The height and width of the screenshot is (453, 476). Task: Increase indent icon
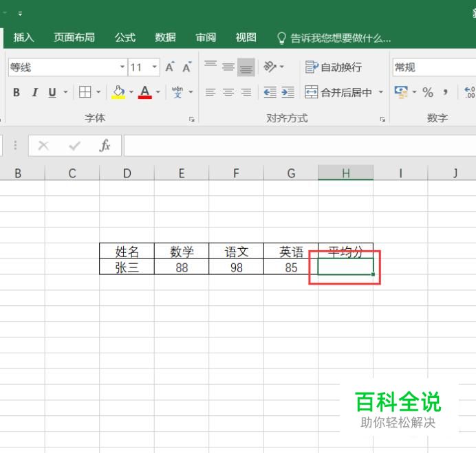pos(288,92)
